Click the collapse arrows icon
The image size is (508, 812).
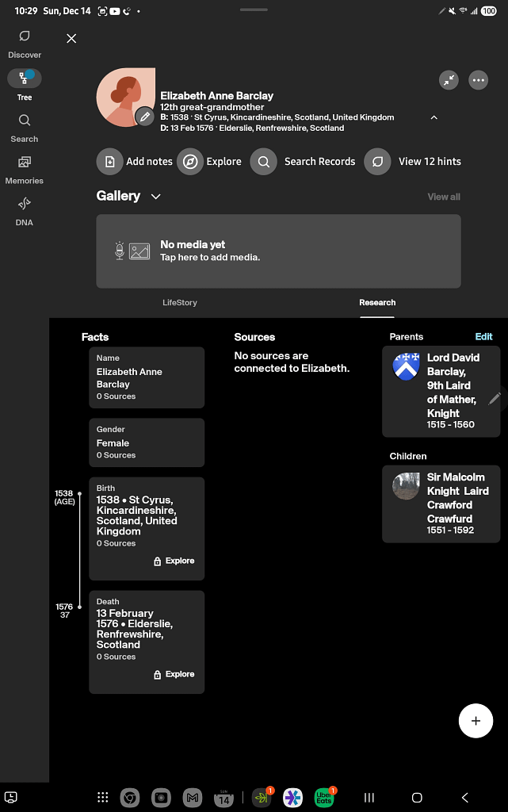tap(449, 80)
